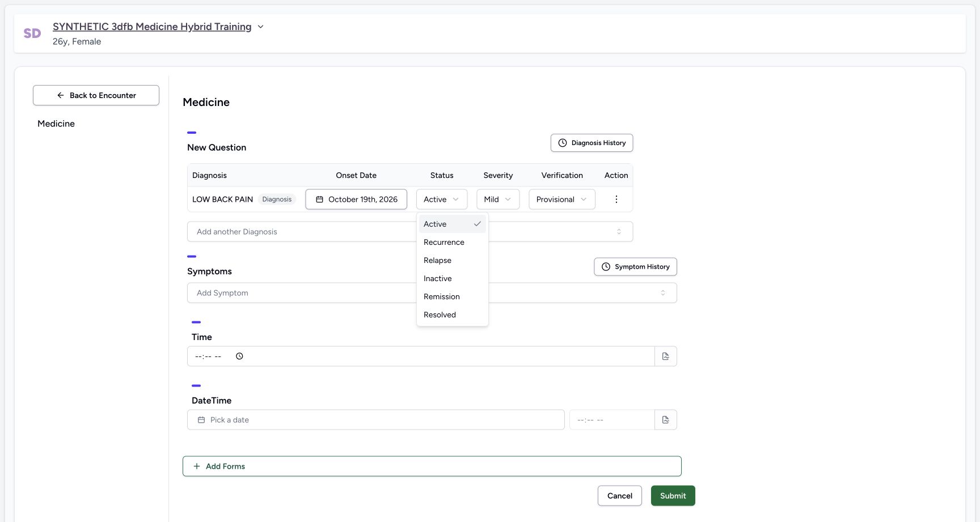Image resolution: width=980 pixels, height=522 pixels.
Task: Toggle the Active status dropdown
Action: 442,200
